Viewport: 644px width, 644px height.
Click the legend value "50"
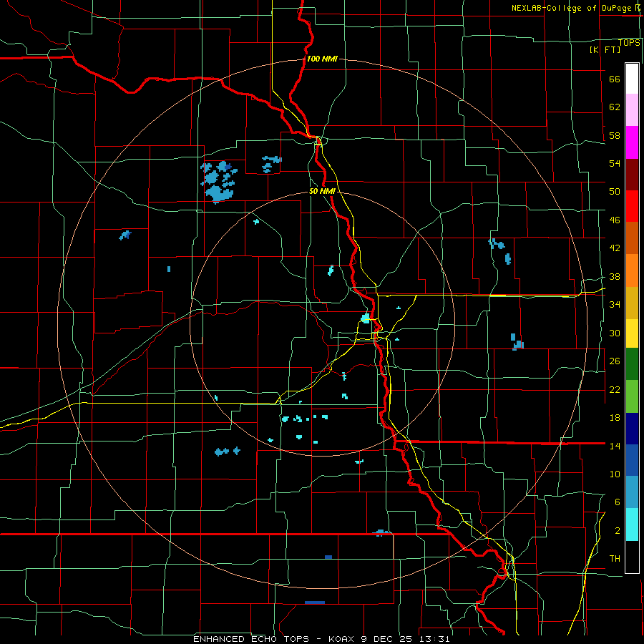[x=615, y=192]
